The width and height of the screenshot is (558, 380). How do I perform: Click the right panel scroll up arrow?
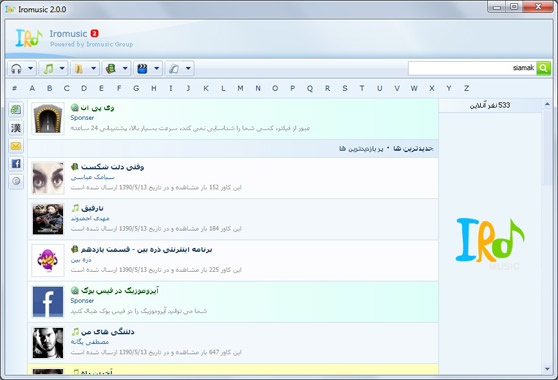pyautogui.click(x=547, y=104)
